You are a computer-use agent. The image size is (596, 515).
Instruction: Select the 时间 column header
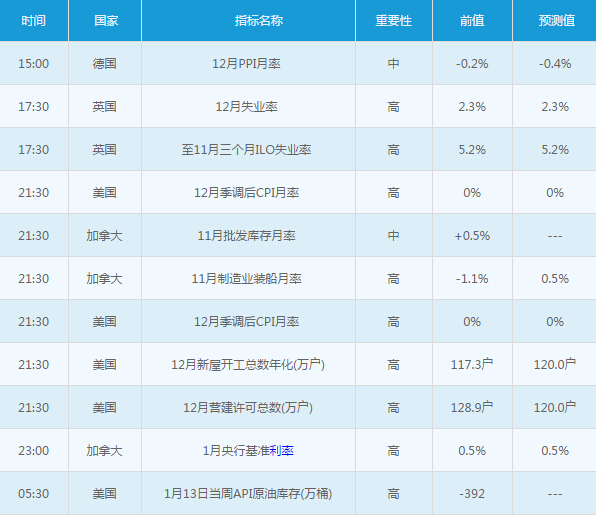tap(34, 21)
